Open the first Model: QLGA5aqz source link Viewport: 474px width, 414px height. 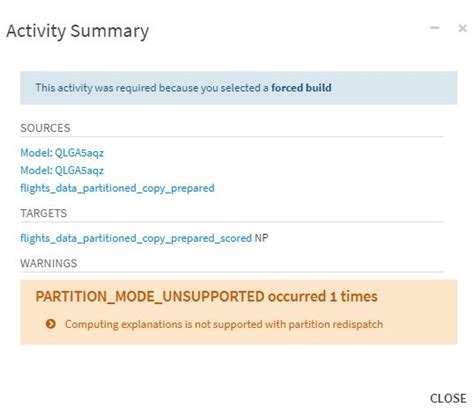(x=62, y=153)
